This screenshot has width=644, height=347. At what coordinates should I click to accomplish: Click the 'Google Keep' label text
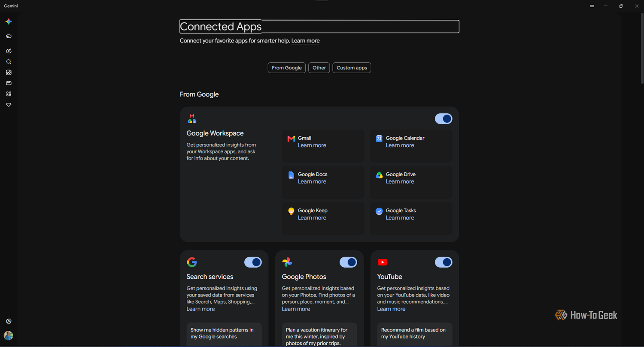tap(313, 211)
